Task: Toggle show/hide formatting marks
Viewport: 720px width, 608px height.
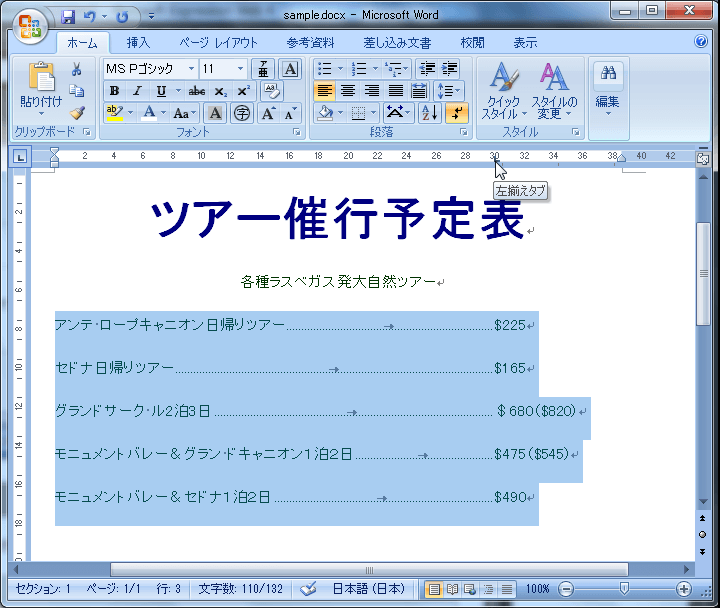Action: (x=456, y=113)
